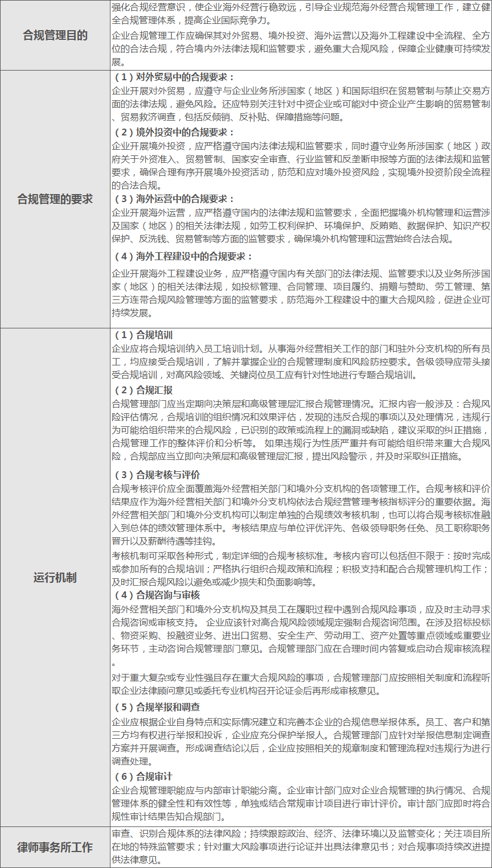Click the 运行机制 row header cell
This screenshot has width=492, height=868.
55,578
